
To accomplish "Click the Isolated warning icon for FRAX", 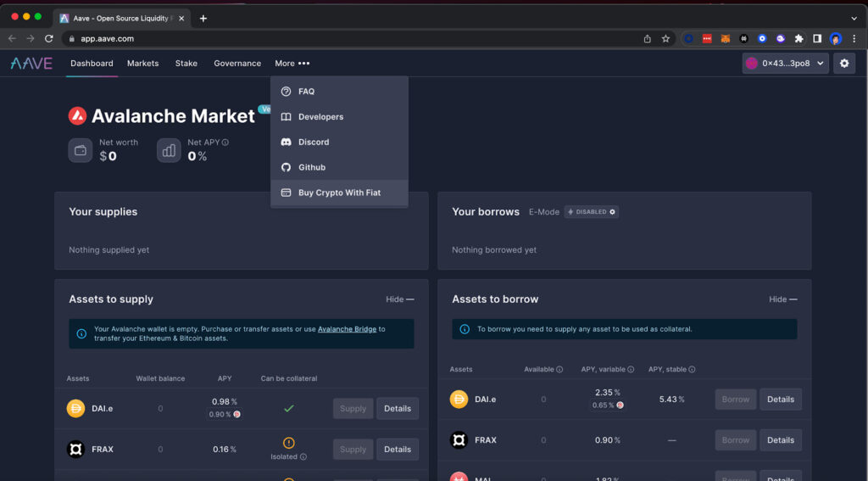I will click(288, 443).
